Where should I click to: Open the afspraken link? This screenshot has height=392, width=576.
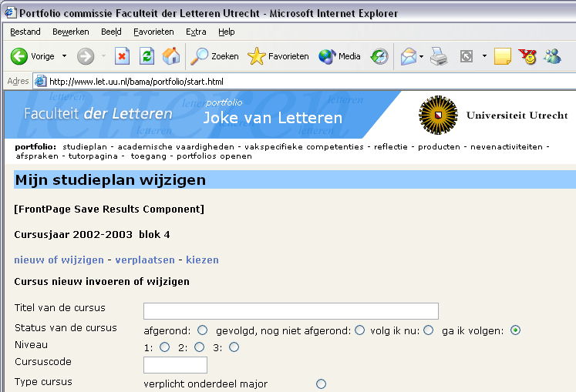point(37,156)
